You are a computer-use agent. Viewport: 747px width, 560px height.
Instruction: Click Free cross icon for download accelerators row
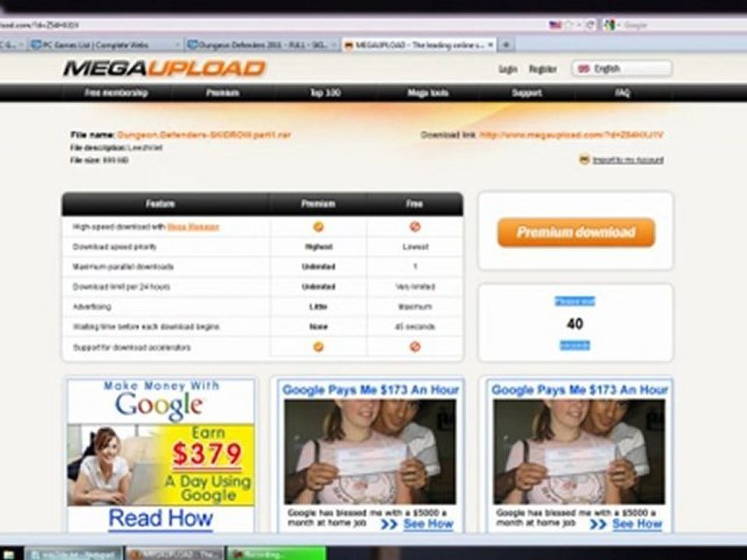(415, 347)
